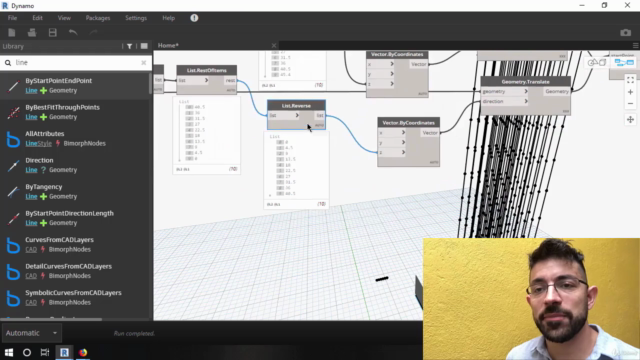Image resolution: width=640 pixels, height=360 pixels.
Task: Open the View menu
Action: tap(64, 18)
